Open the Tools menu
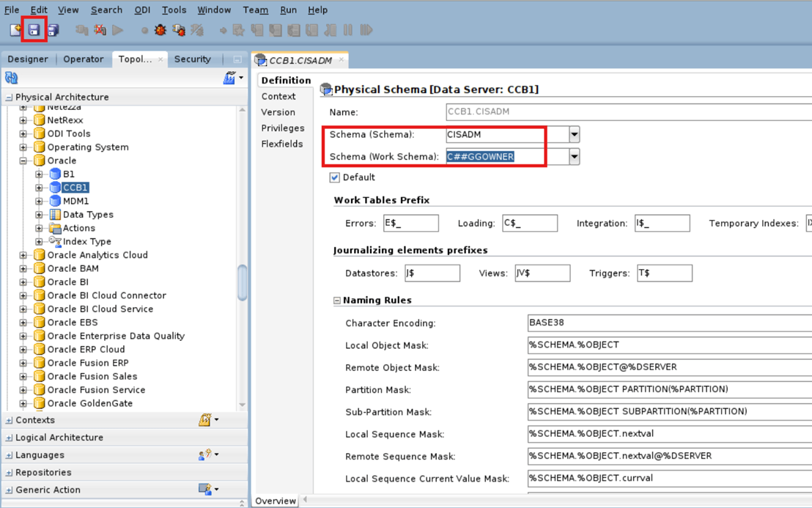Viewport: 812px width, 508px height. point(174,10)
